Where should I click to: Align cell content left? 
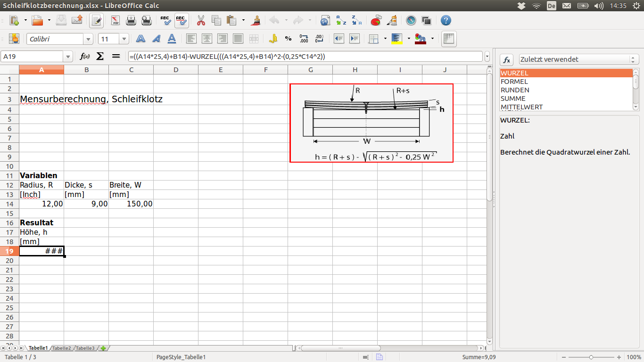pyautogui.click(x=191, y=39)
